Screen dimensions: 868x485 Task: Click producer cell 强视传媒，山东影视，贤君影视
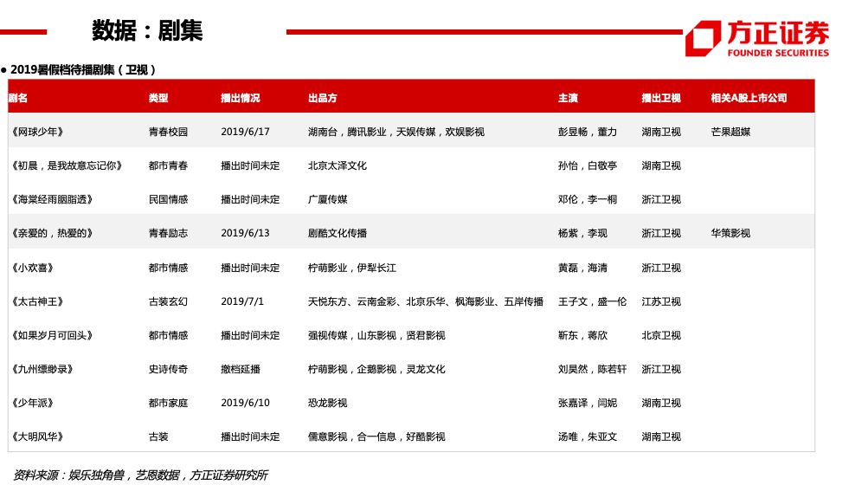point(376,335)
